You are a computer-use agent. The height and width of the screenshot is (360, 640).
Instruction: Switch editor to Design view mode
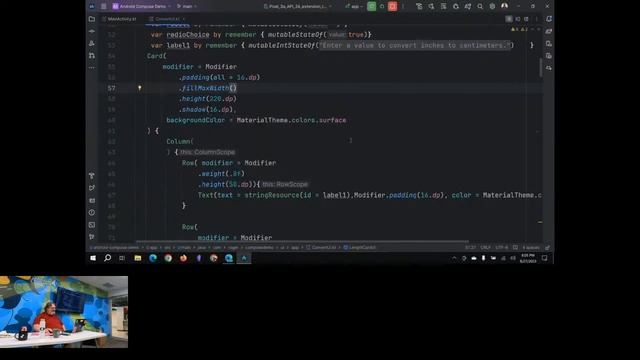pos(526,19)
